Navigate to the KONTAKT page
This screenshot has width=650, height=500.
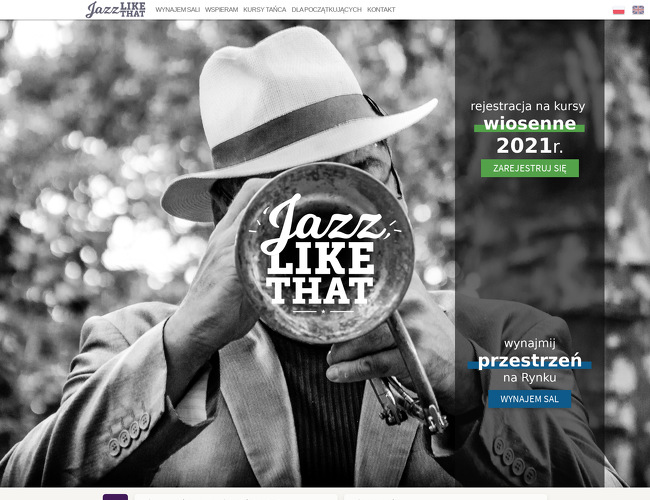point(381,10)
